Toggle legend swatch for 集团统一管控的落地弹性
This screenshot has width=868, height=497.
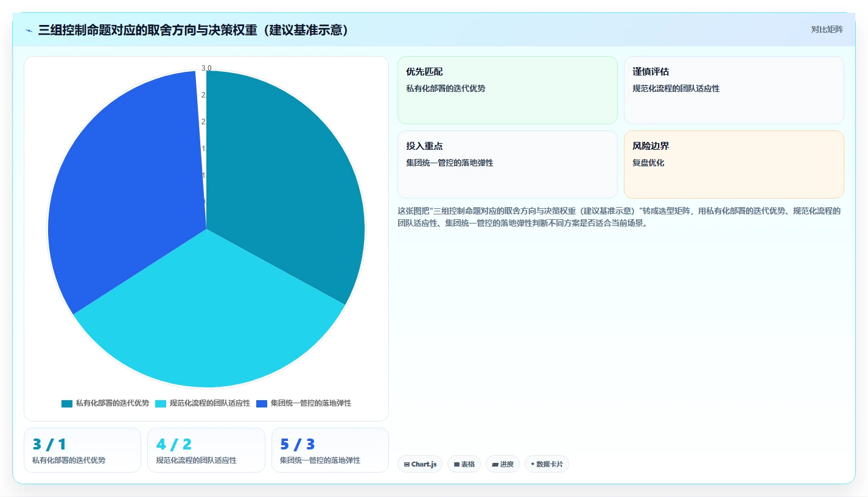click(x=262, y=403)
